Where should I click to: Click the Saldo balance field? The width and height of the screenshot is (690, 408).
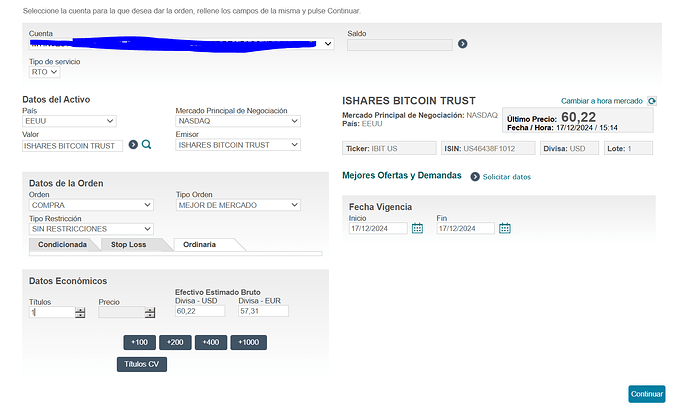(400, 44)
